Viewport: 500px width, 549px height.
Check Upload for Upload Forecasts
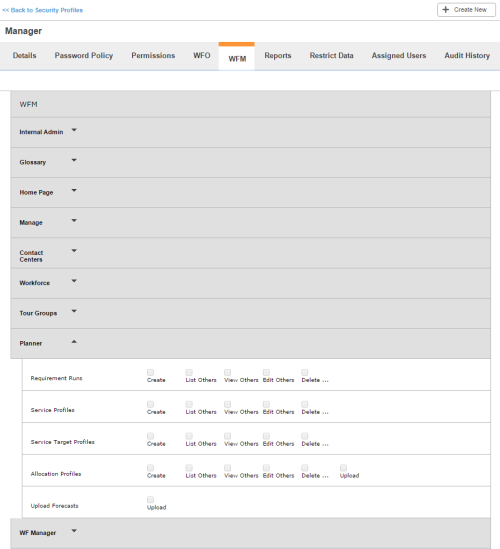[150, 500]
